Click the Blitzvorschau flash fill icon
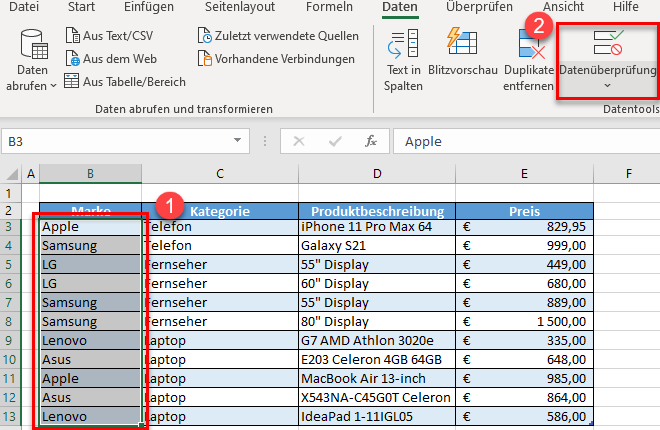The height and width of the screenshot is (430, 660). (462, 41)
